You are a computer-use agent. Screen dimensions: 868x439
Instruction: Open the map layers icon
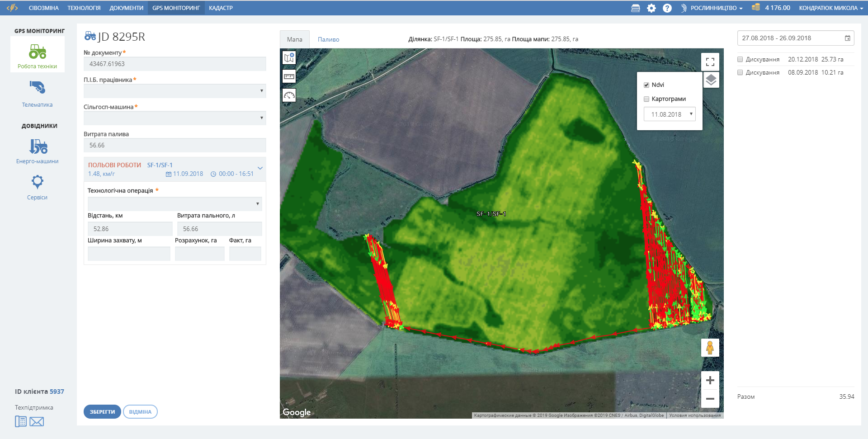[711, 80]
